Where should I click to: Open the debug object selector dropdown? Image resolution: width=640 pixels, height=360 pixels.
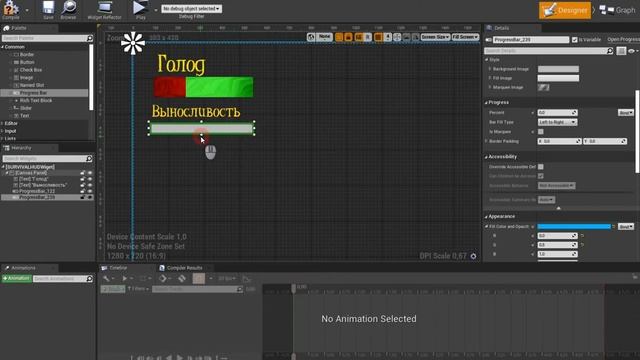pyautogui.click(x=191, y=9)
